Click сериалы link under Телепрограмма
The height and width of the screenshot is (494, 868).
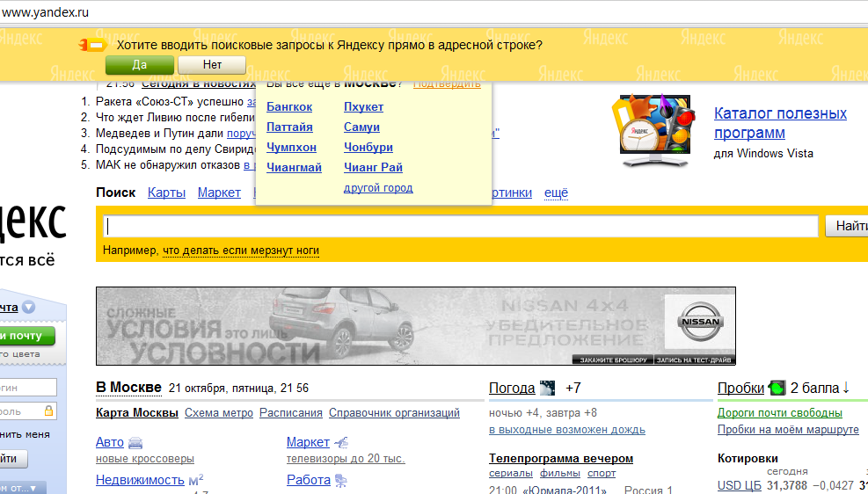(511, 473)
